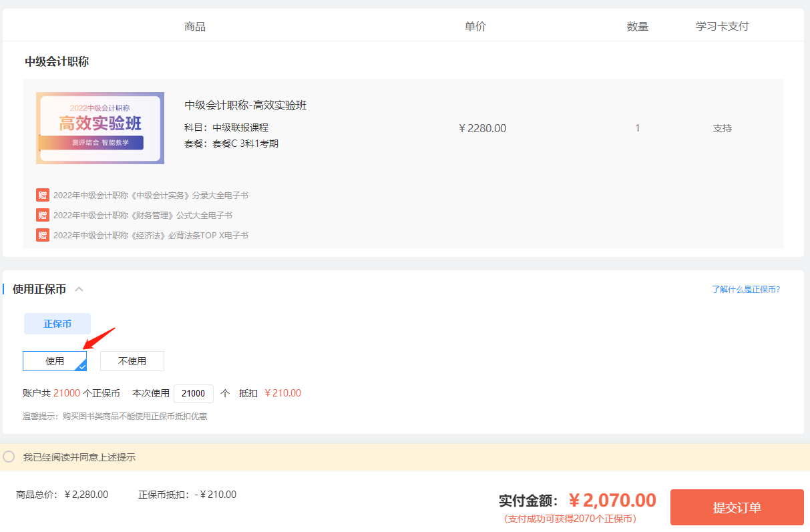Enable 使用 to apply 正保币 discount
Screen dimensions: 810x532
tap(54, 360)
